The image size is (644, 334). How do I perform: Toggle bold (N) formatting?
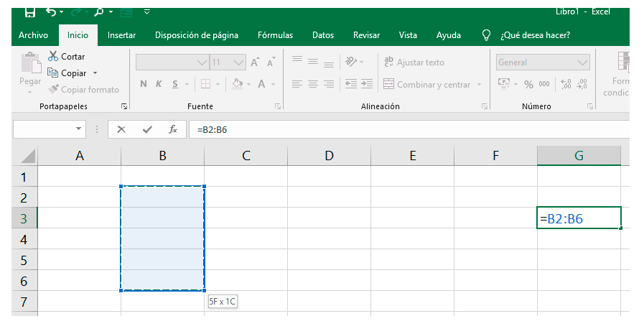(144, 84)
